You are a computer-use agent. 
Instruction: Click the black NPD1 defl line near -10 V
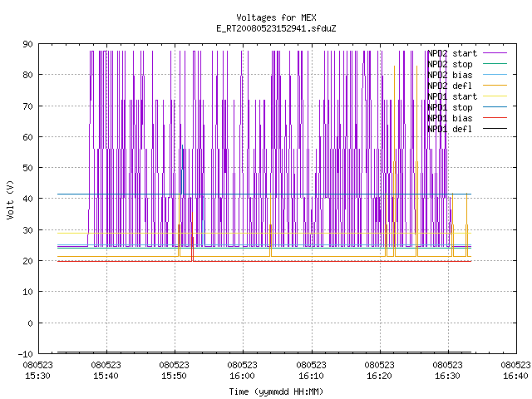(x=264, y=352)
